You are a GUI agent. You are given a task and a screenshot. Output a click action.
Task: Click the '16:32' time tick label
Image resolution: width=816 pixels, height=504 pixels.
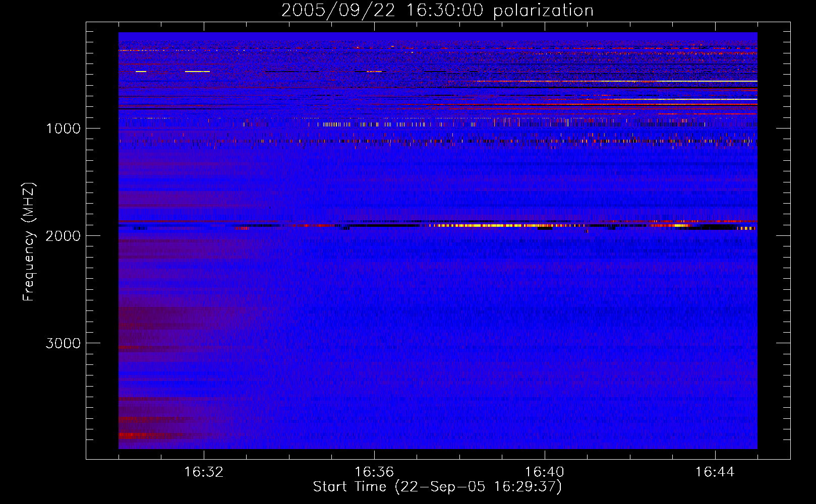204,472
